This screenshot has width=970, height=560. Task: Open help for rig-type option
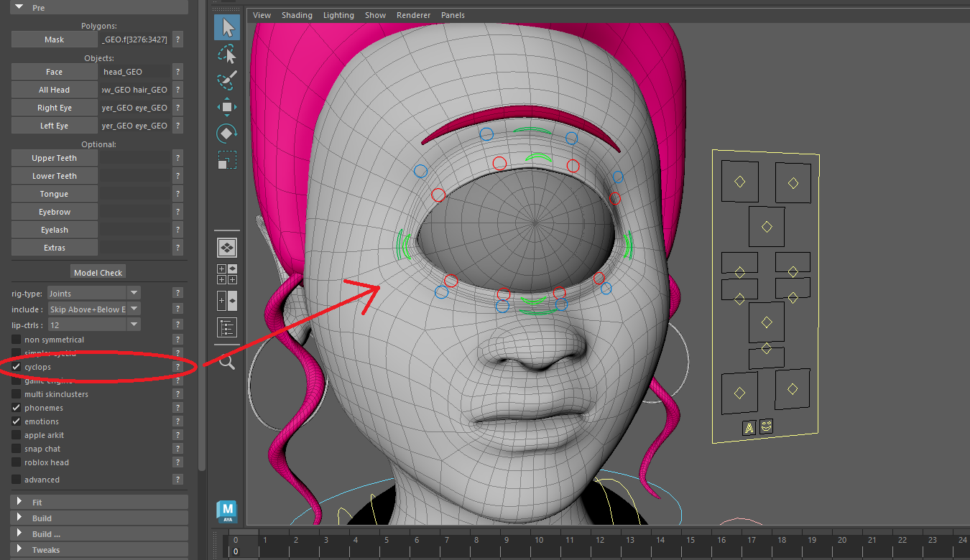point(177,293)
